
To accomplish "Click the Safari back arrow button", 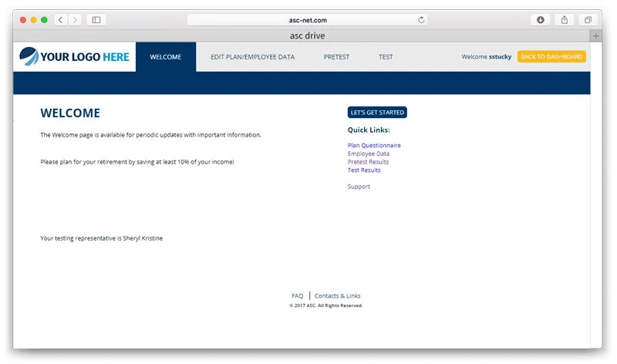I will (x=61, y=20).
